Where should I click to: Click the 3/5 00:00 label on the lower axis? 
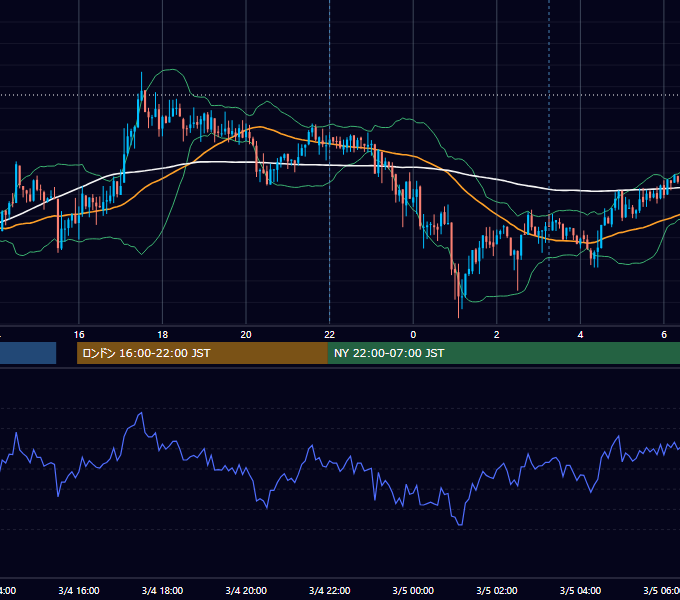pos(413,590)
